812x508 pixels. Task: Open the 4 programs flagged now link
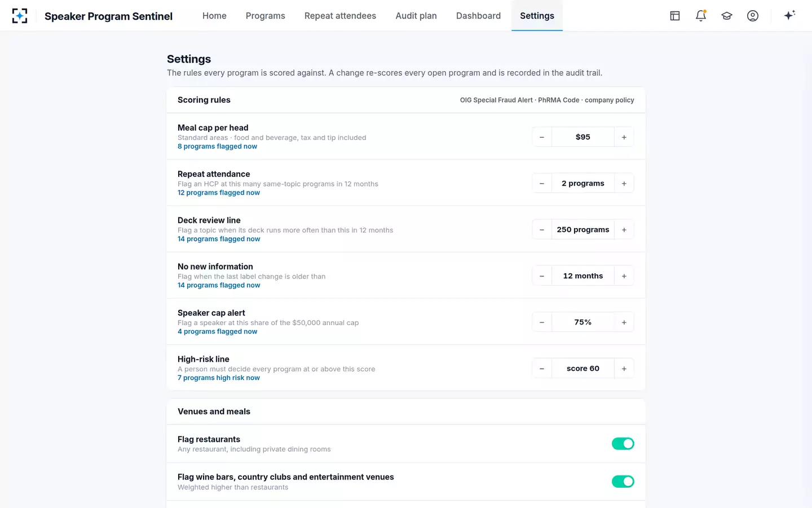(217, 331)
